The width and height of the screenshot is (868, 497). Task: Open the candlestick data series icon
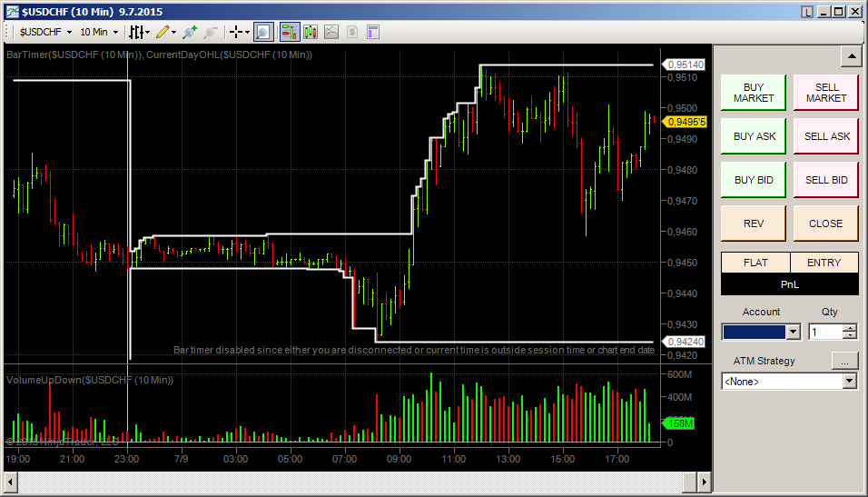coord(311,32)
